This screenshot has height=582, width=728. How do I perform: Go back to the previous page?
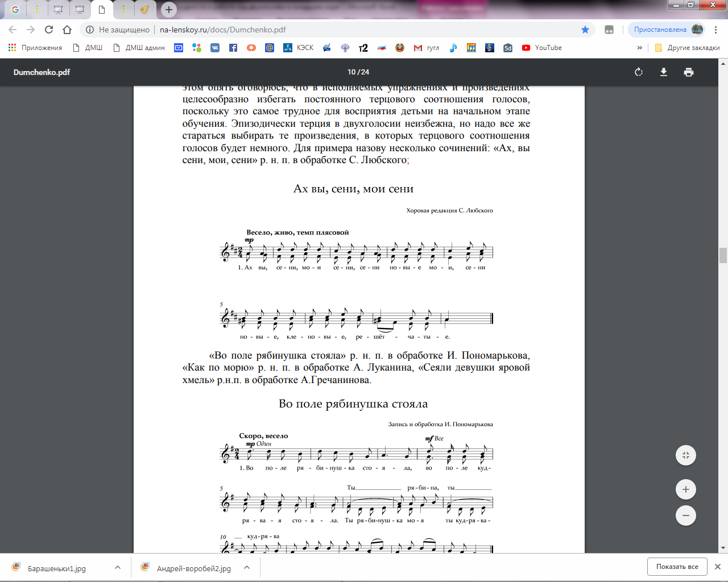point(13,30)
